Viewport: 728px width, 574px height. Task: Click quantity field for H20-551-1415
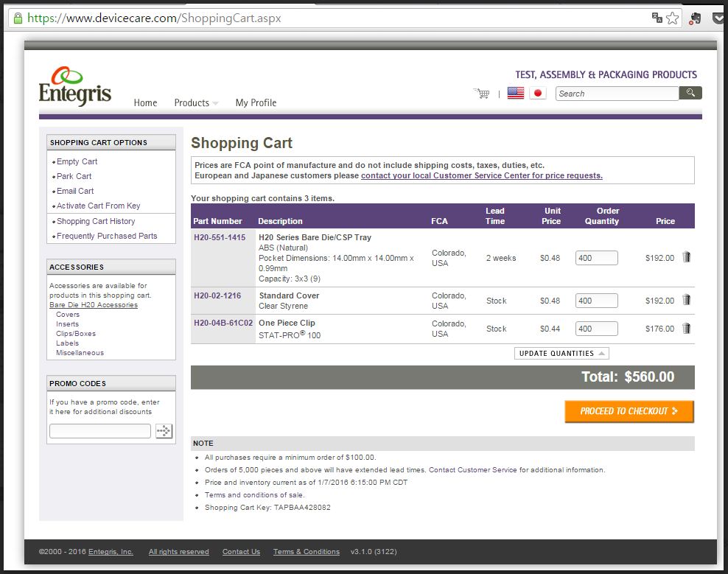tap(597, 258)
